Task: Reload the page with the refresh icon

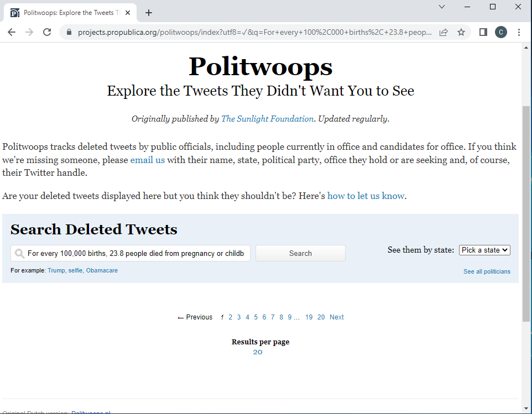Action: [47, 32]
